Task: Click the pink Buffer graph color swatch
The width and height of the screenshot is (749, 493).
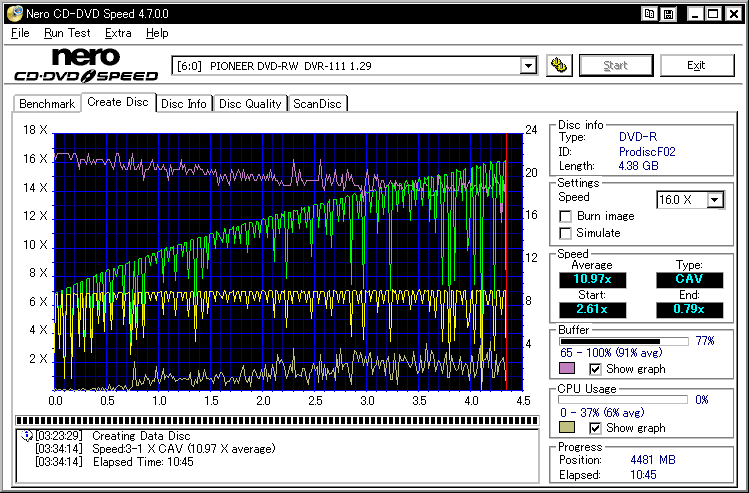Action: click(x=567, y=369)
